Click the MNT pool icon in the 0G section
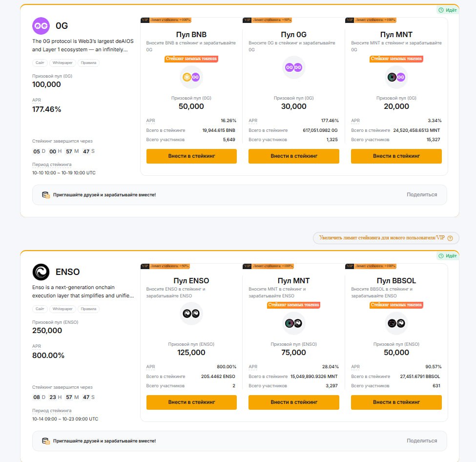 click(x=396, y=77)
